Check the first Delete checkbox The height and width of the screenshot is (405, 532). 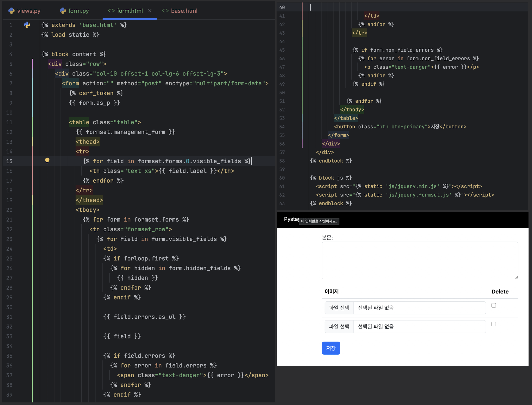493,305
